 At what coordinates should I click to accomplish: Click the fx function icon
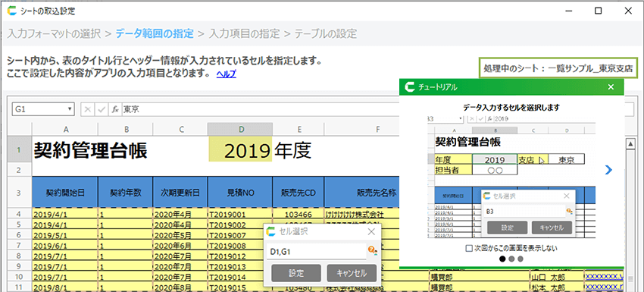tap(115, 109)
